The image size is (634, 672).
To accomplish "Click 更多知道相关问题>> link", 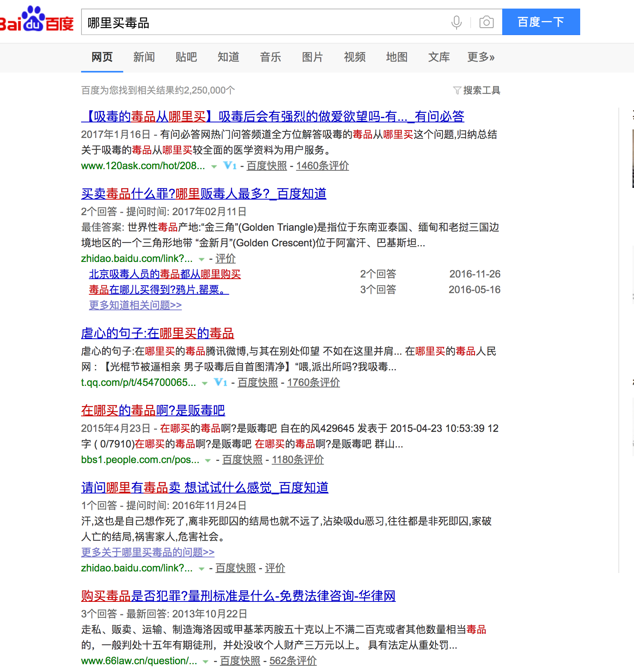I will click(x=135, y=305).
